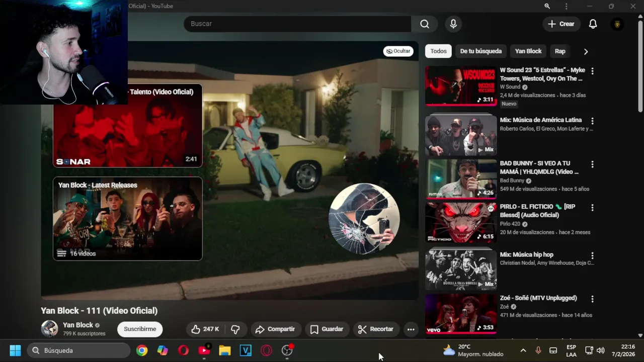Open the weather widget 20°C
Image resolution: width=644 pixels, height=362 pixels.
tap(473, 350)
